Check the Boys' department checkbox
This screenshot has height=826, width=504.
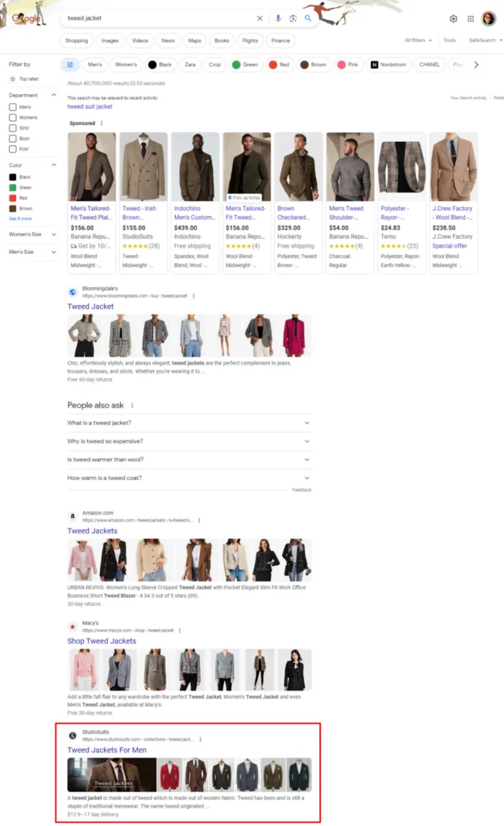(13, 139)
